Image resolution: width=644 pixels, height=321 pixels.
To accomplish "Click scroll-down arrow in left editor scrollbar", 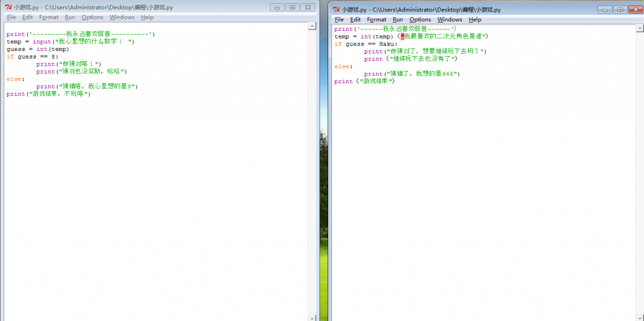I will (312, 318).
